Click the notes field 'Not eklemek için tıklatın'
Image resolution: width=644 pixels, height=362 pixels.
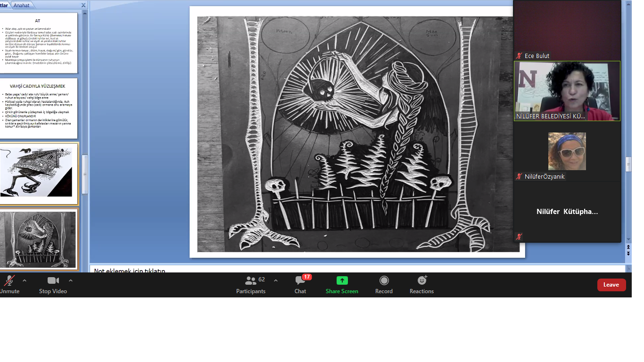[x=130, y=271]
